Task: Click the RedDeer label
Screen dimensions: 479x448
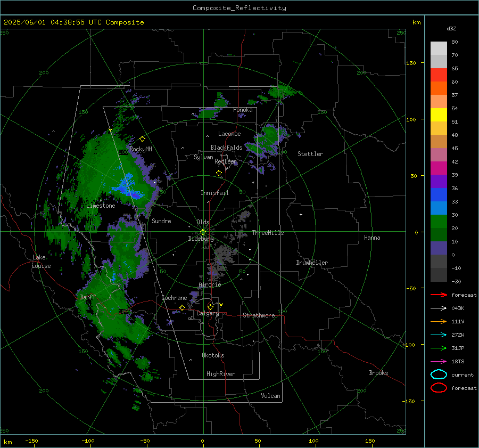Action: [226, 161]
